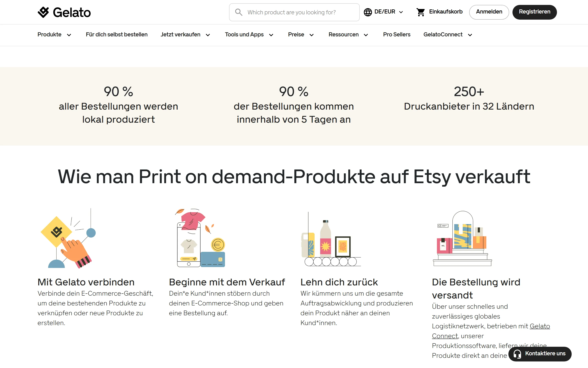
Task: Expand the Ressourcen chevron
Action: pos(366,35)
